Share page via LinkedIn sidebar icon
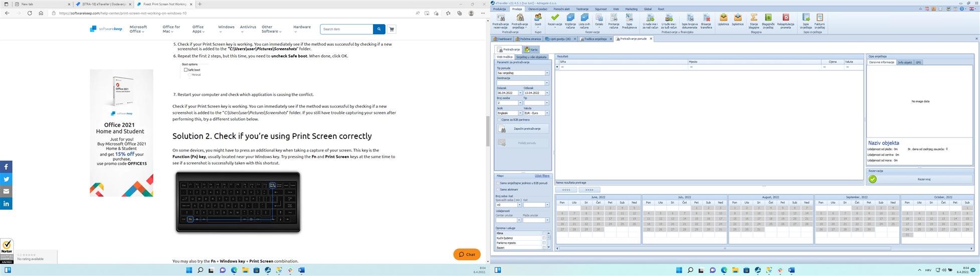The height and width of the screenshot is (276, 980). click(6, 203)
